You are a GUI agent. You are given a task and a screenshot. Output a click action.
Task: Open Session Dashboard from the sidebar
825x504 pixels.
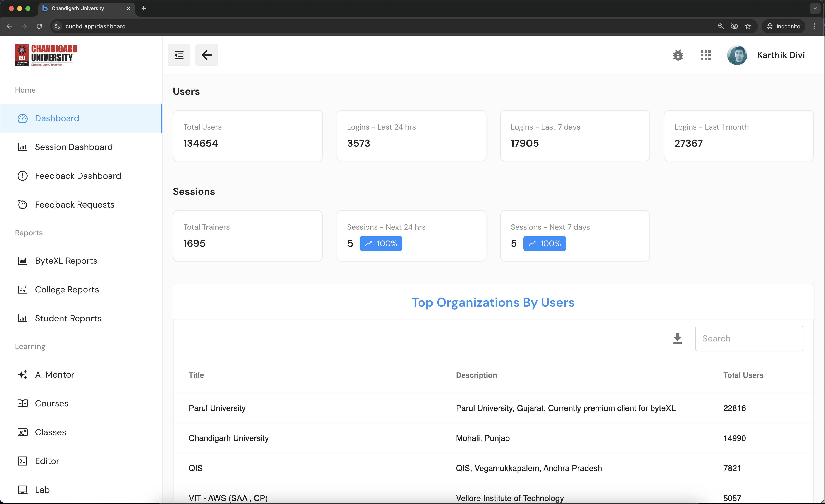[81, 147]
